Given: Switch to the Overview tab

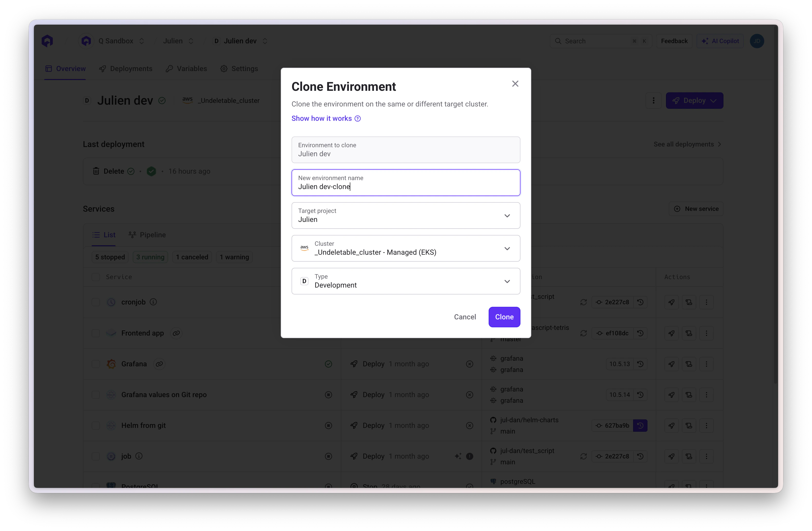Looking at the screenshot, I should coord(65,68).
